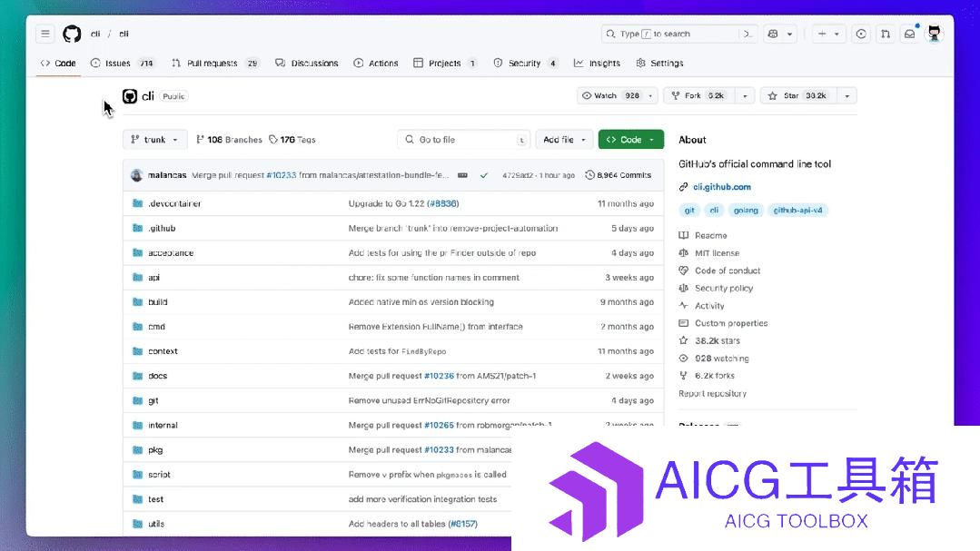Image resolution: width=980 pixels, height=551 pixels.
Task: Switch to the Code tab
Action: tap(58, 64)
